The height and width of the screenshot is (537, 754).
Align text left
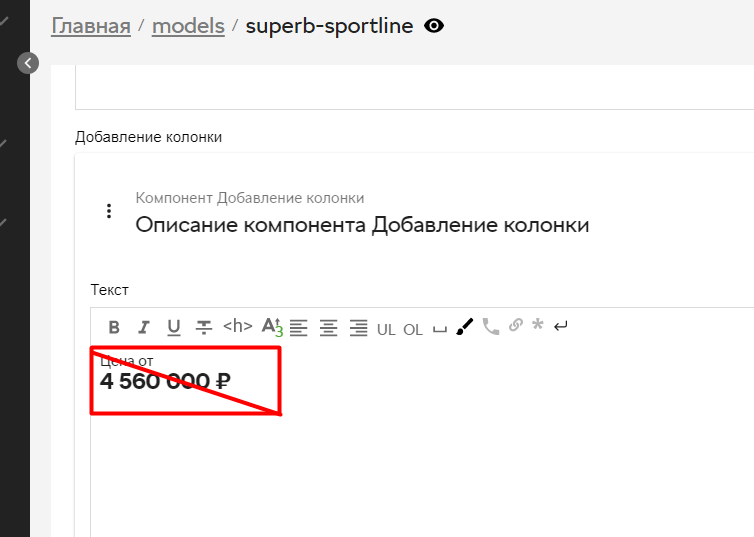point(299,328)
